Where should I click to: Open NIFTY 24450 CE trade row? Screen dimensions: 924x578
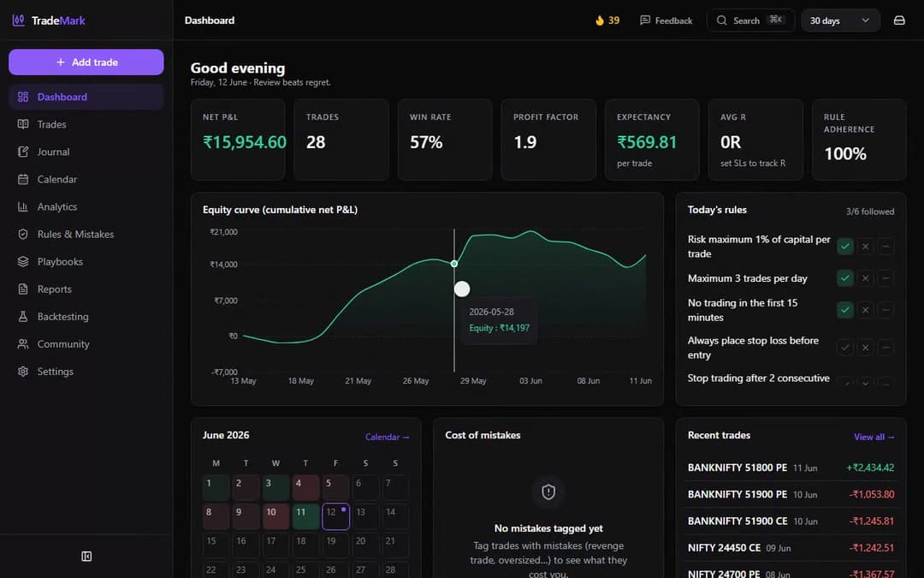[x=791, y=548]
